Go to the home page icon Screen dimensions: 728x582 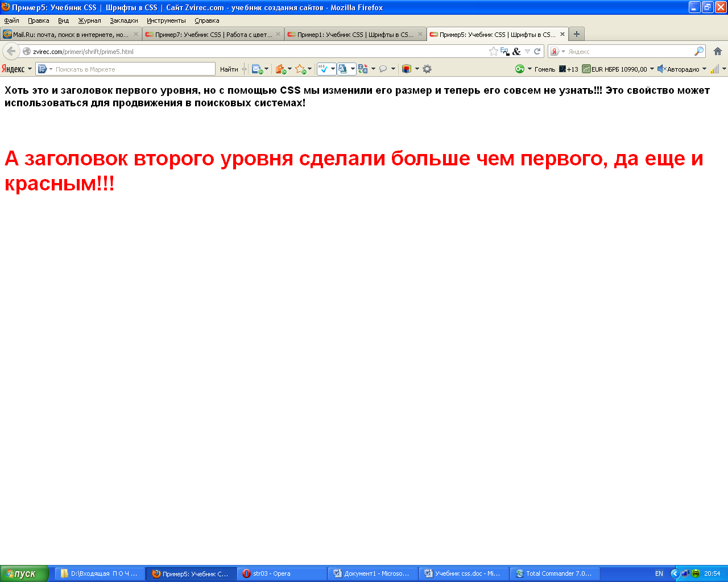pyautogui.click(x=718, y=51)
